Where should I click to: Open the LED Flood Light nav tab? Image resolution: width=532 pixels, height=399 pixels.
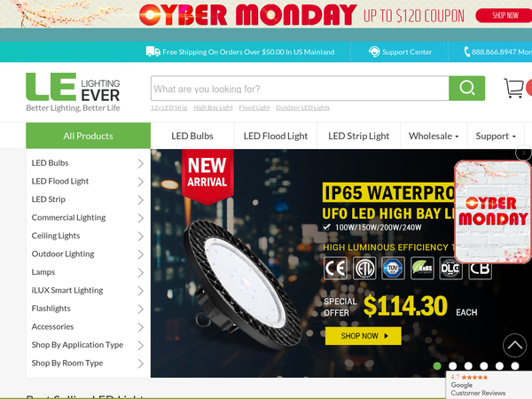pos(275,136)
